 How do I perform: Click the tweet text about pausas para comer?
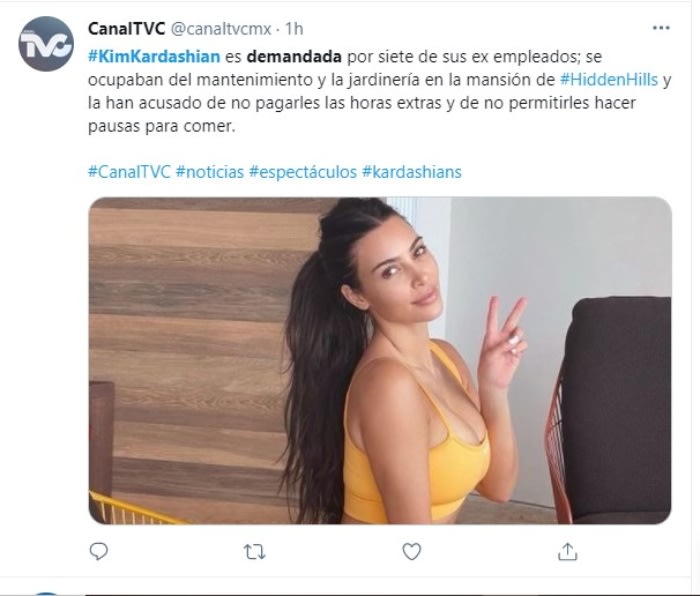161,126
